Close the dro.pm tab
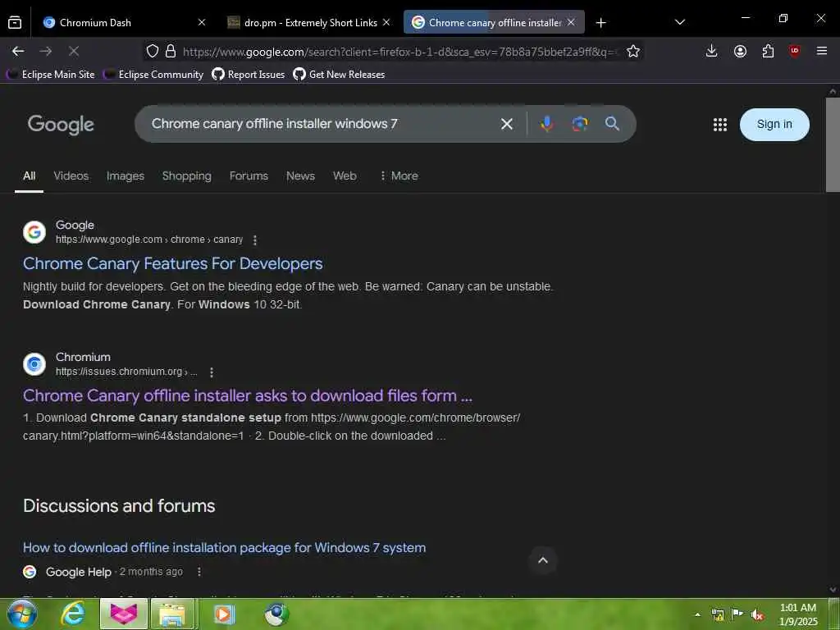Viewport: 840px width, 630px height. (386, 22)
